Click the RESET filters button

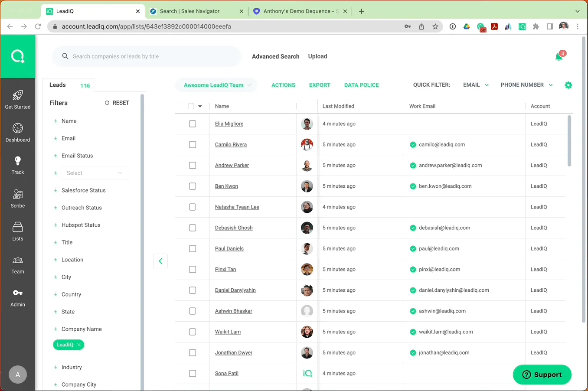point(117,103)
